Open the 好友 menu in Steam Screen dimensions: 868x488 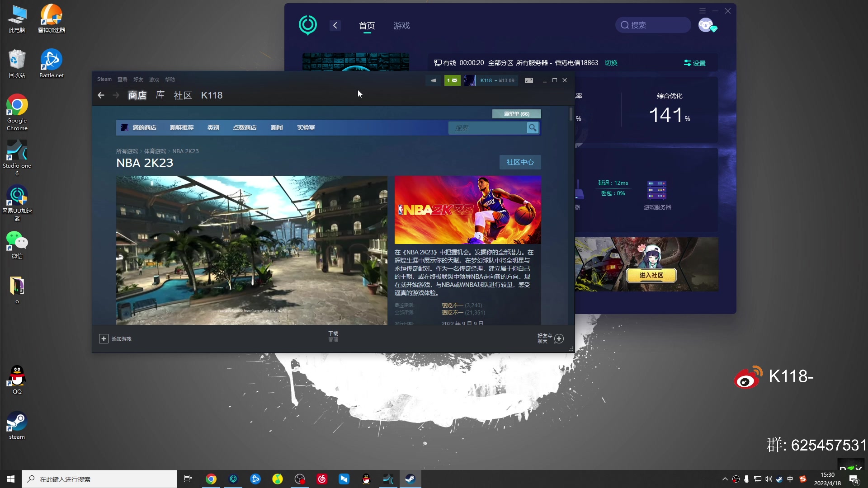click(x=138, y=80)
